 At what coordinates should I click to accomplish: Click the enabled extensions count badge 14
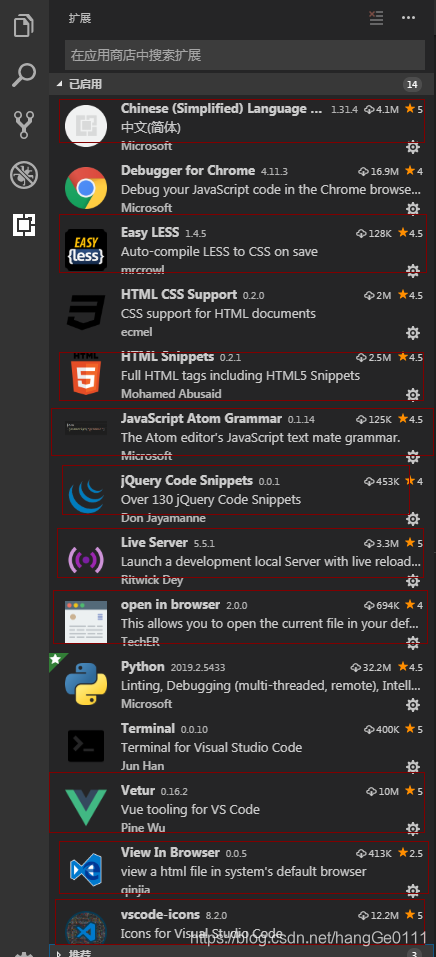(x=412, y=84)
